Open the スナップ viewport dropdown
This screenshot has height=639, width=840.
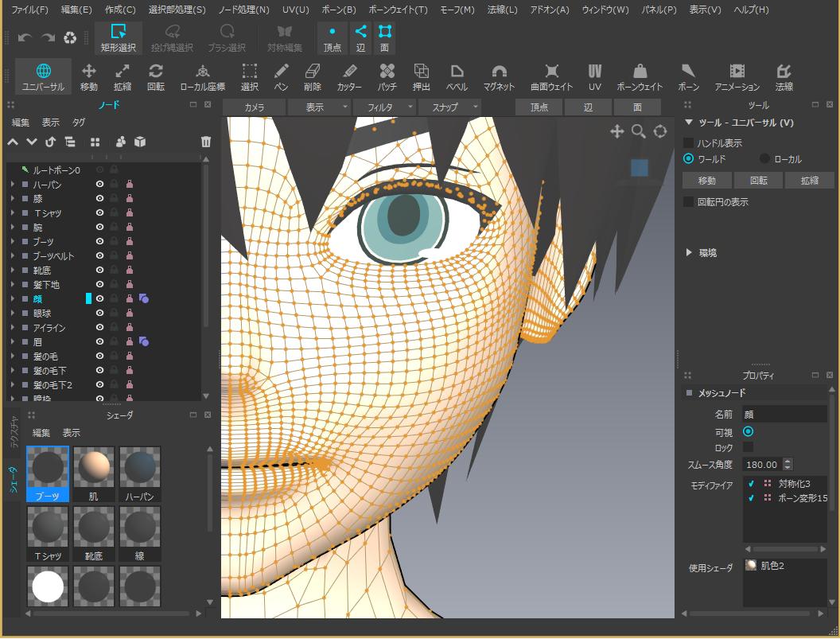click(x=449, y=107)
